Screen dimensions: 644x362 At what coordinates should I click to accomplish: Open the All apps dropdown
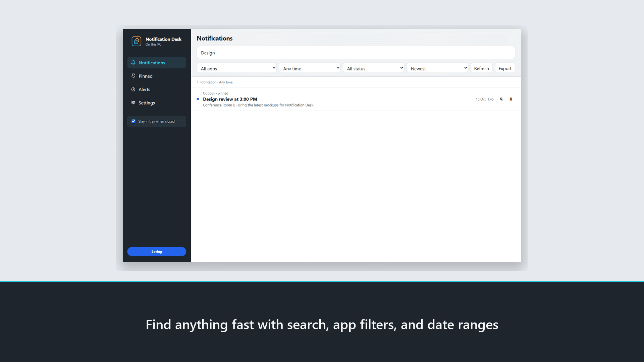[236, 68]
